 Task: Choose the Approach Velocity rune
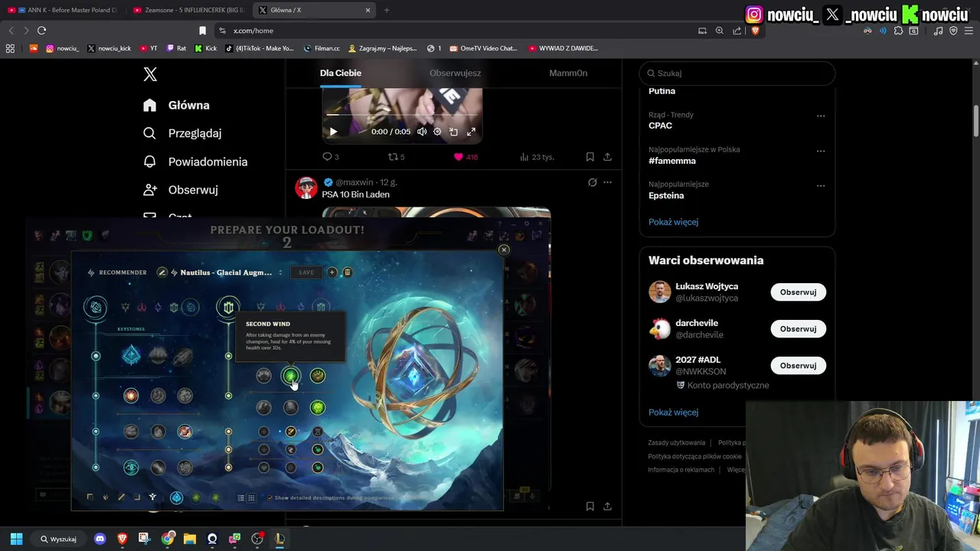(158, 468)
